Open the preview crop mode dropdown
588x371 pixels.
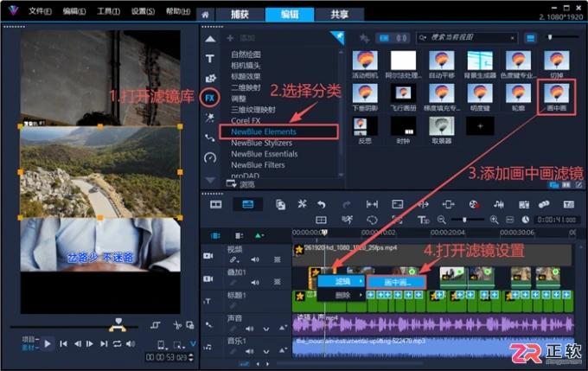tap(178, 345)
